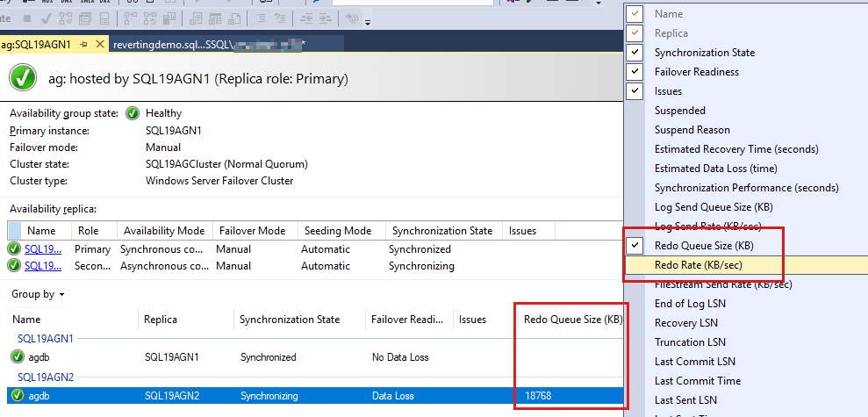
Task: Click Specify Values for Template Parameters icon
Action: 352,18
